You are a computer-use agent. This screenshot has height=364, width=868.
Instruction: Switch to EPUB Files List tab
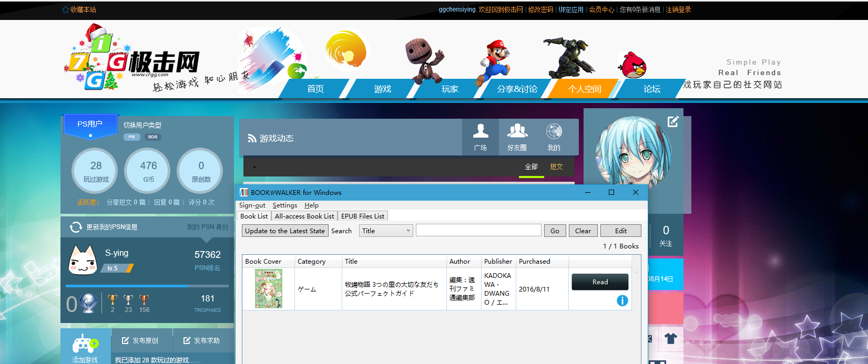pyautogui.click(x=363, y=216)
